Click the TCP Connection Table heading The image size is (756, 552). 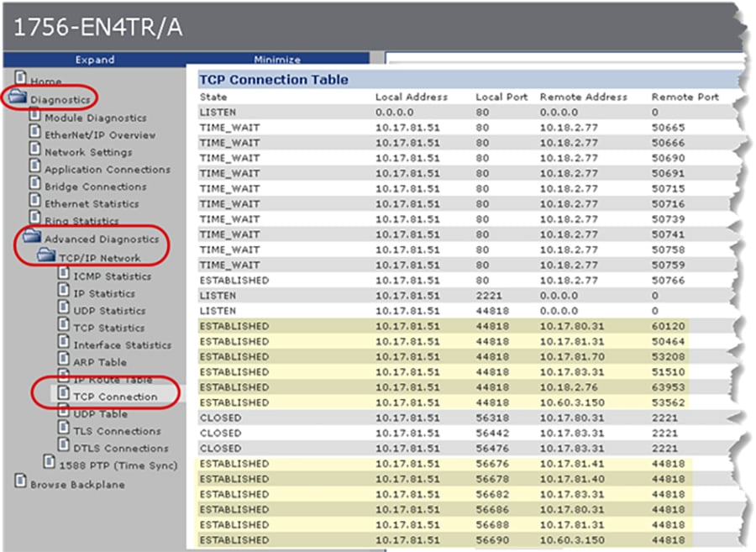(274, 80)
